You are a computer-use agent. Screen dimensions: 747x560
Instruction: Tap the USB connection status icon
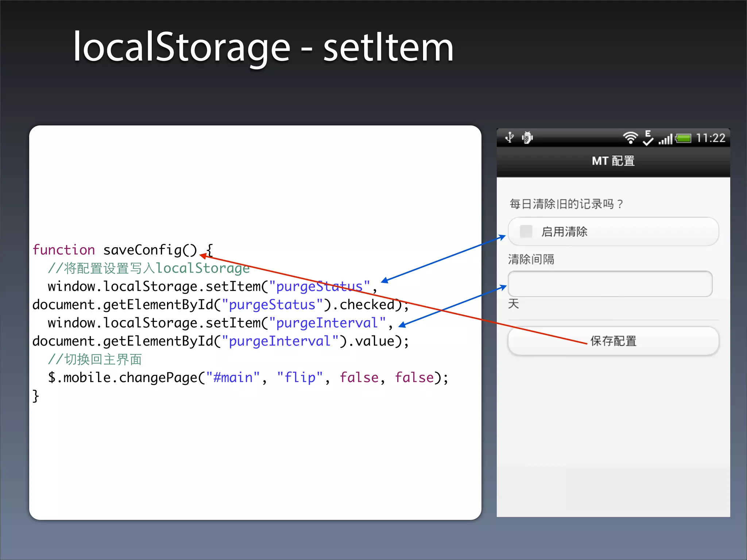[510, 138]
